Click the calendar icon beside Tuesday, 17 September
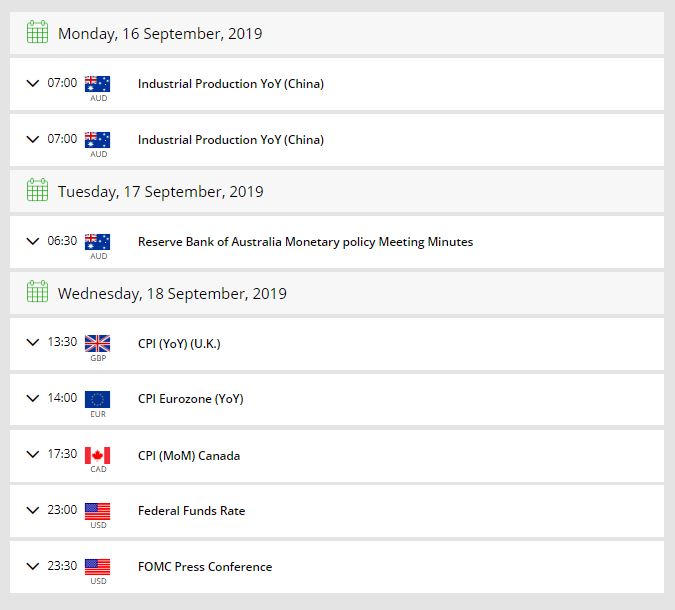675x610 pixels. point(37,191)
